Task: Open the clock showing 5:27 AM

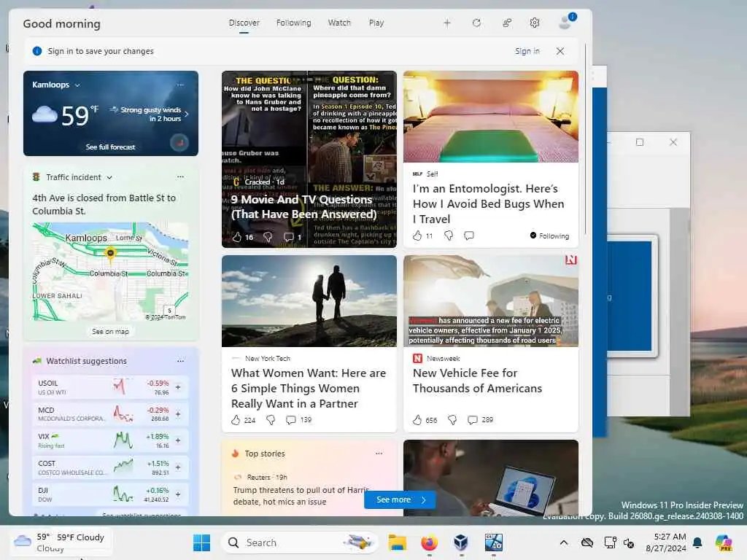Action: pos(666,542)
